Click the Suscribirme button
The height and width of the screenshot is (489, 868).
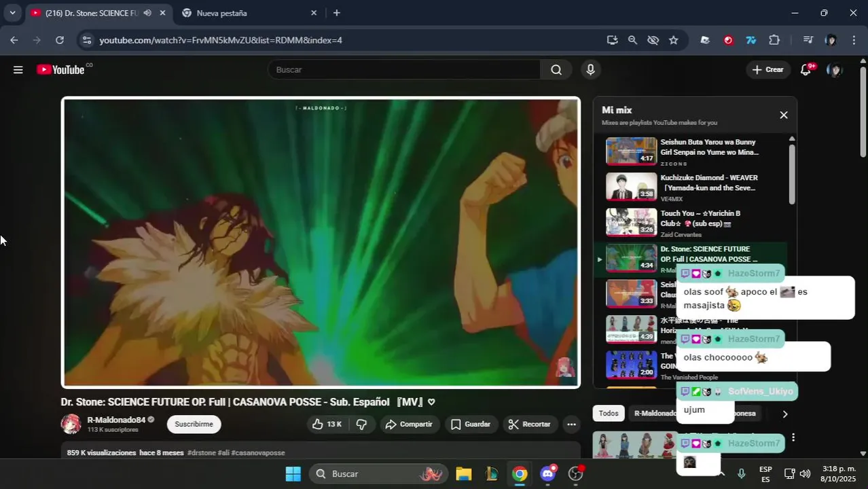pos(194,424)
